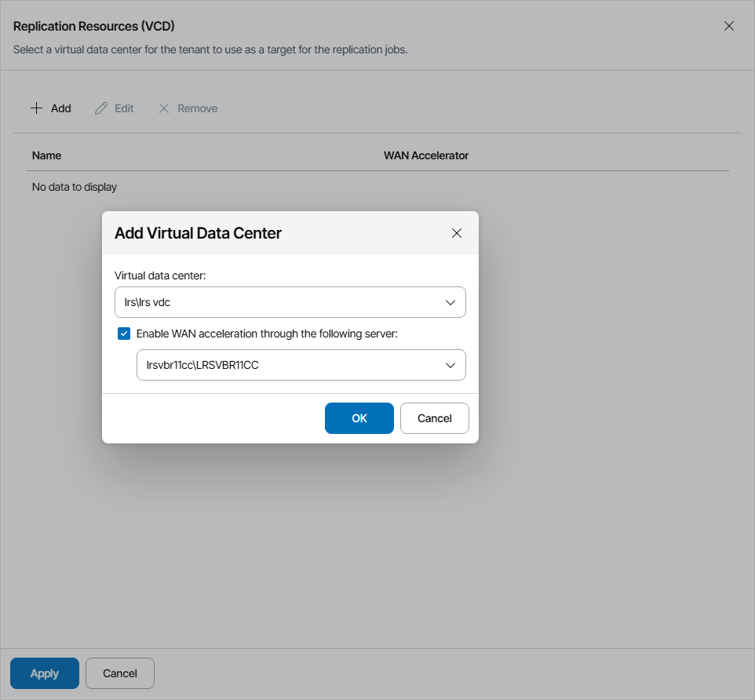
Task: Click the 'lrsvbr11cc\LRSVBR11CC' server field
Action: coord(283,365)
